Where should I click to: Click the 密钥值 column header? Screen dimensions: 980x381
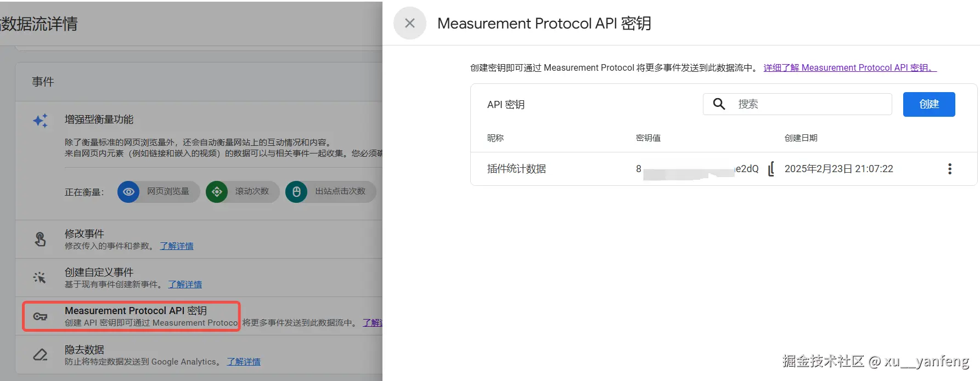coord(648,138)
